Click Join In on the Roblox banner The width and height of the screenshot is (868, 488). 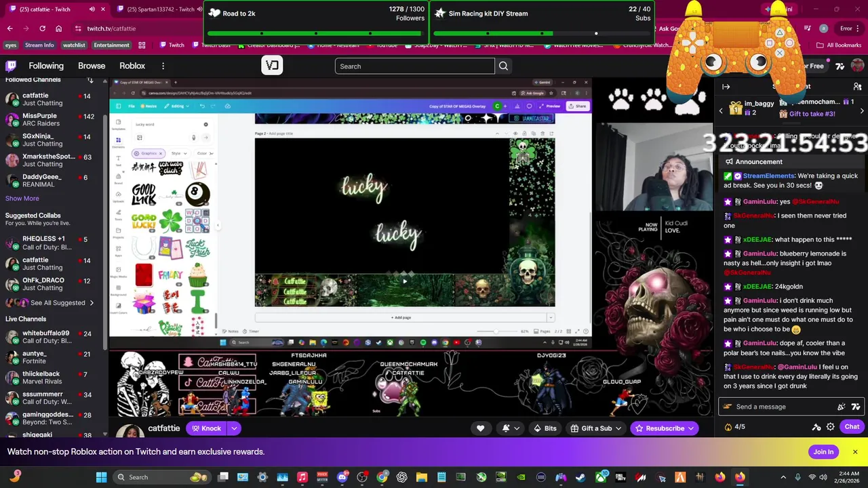823,452
